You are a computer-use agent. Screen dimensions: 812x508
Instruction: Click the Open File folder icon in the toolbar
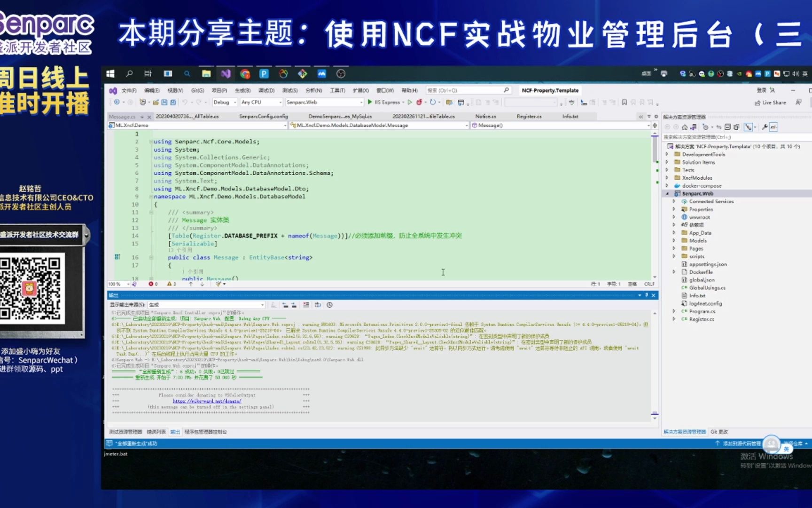pos(156,102)
